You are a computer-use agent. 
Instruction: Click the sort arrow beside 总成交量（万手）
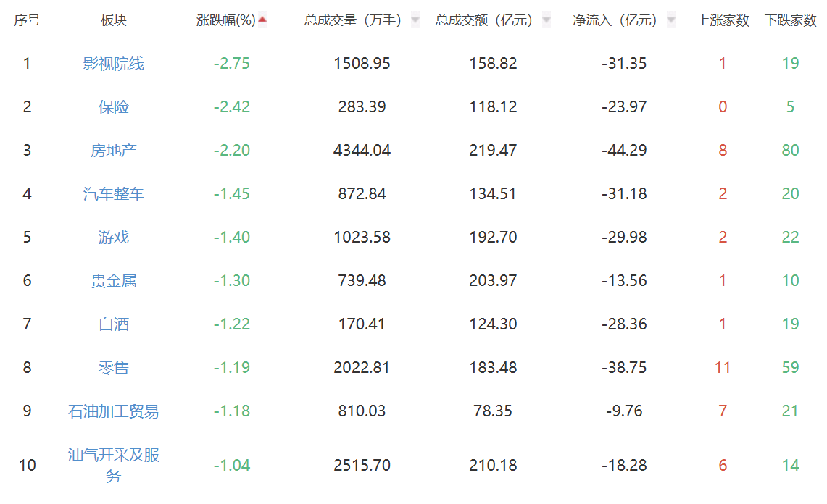(415, 20)
